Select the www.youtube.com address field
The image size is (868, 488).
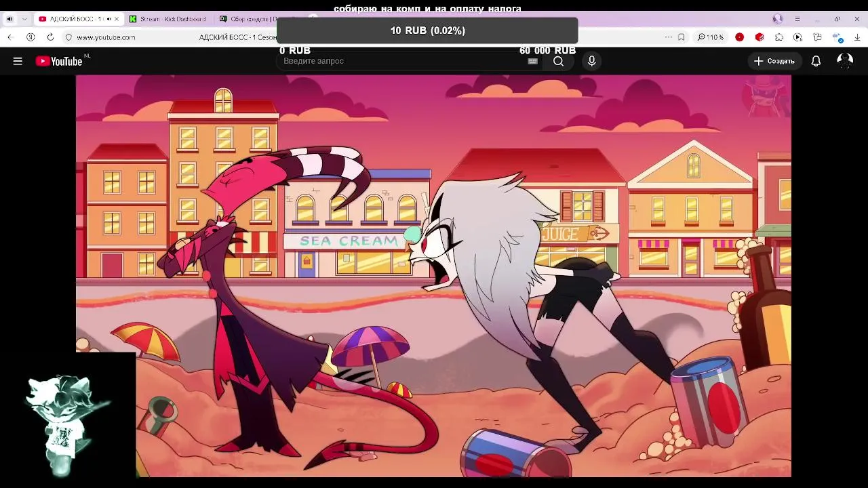pyautogui.click(x=106, y=37)
